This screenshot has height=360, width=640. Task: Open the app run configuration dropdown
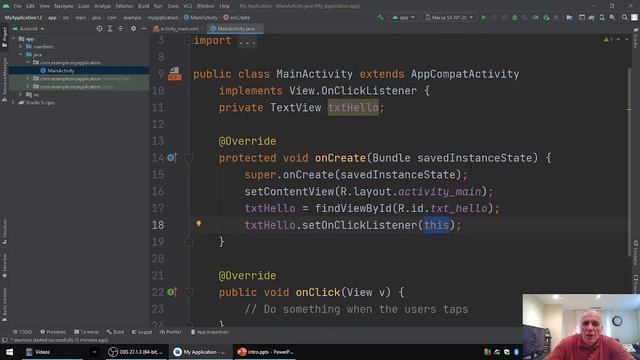coord(403,18)
